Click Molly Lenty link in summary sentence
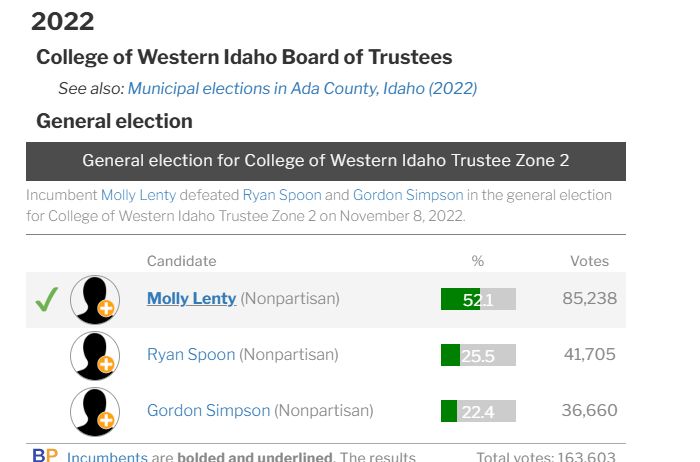Screen dimensions: 700x462 [135, 195]
